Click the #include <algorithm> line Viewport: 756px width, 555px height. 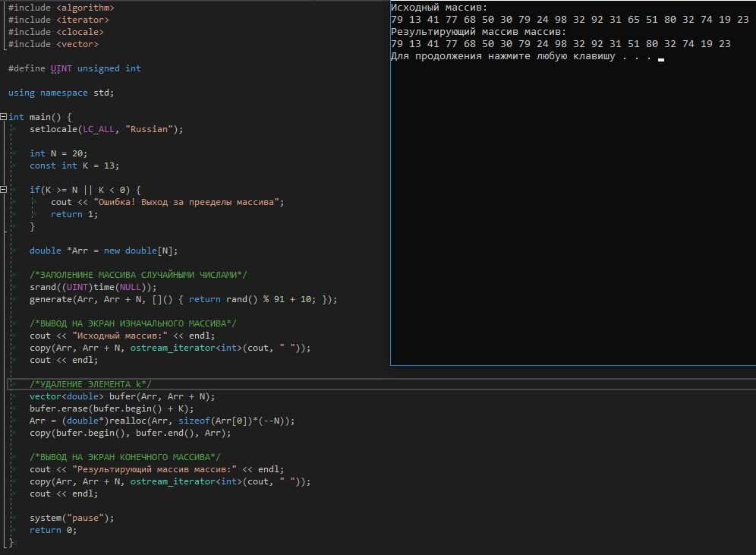click(61, 8)
